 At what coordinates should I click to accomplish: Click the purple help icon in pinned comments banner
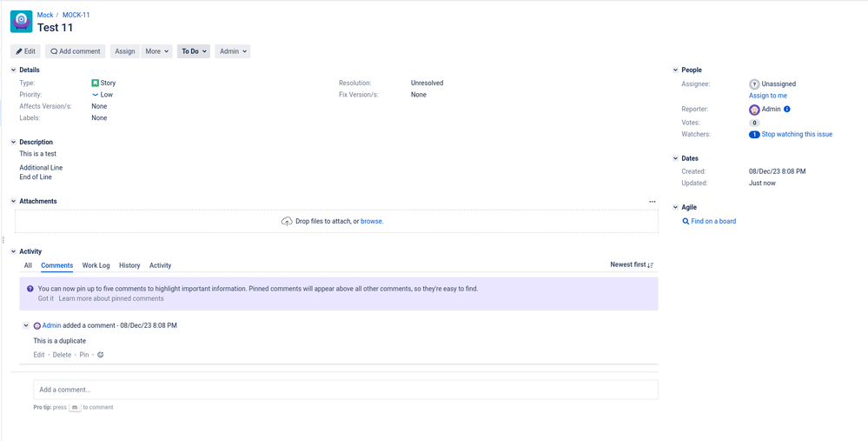[x=30, y=289]
